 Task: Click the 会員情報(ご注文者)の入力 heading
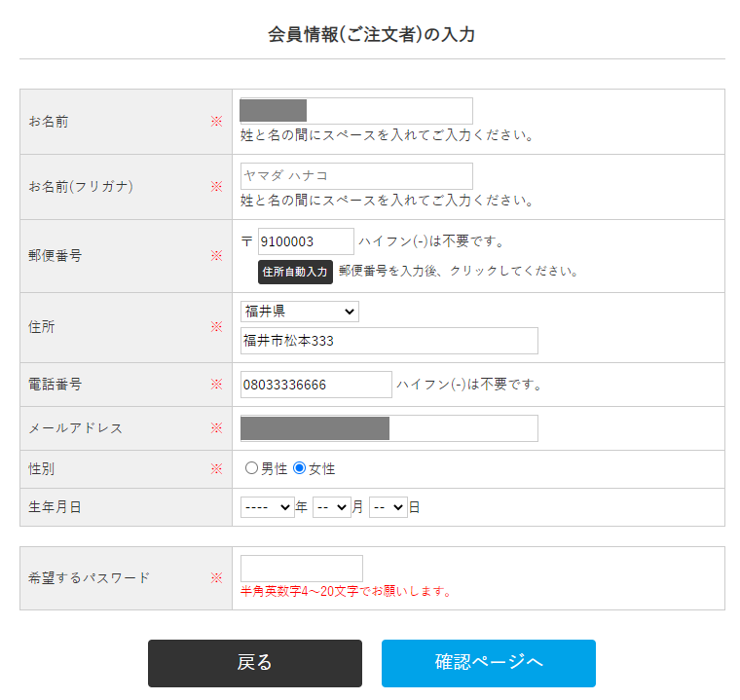371,35
